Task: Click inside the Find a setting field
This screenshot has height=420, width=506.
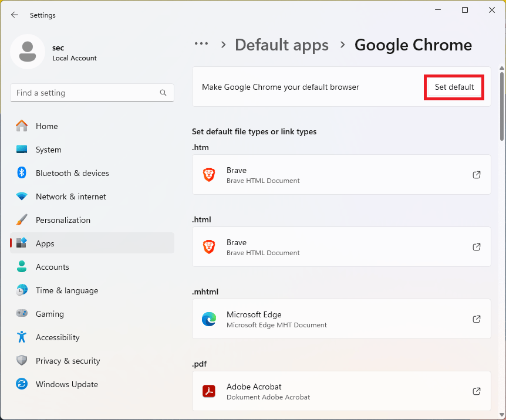Action: point(88,93)
